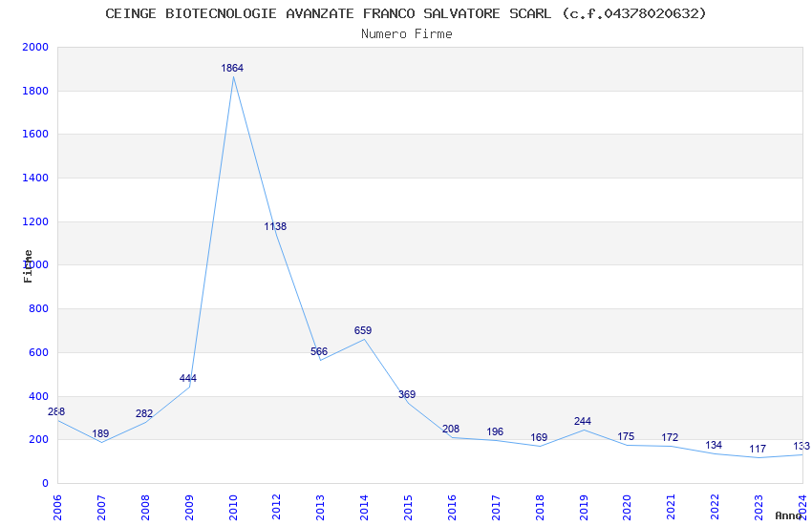Select the 196 data label
Viewport: 812px width, 525px height.
click(x=495, y=431)
